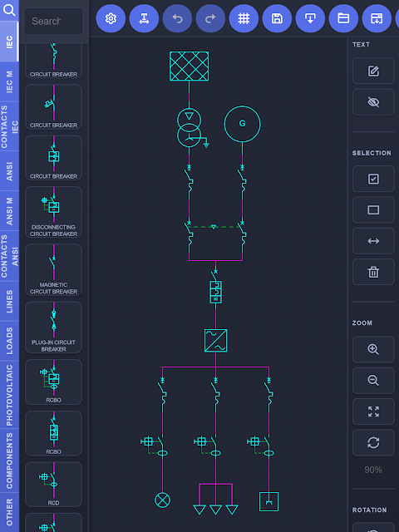Fit diagram to screen
The width and height of the screenshot is (399, 532).
pyautogui.click(x=373, y=411)
